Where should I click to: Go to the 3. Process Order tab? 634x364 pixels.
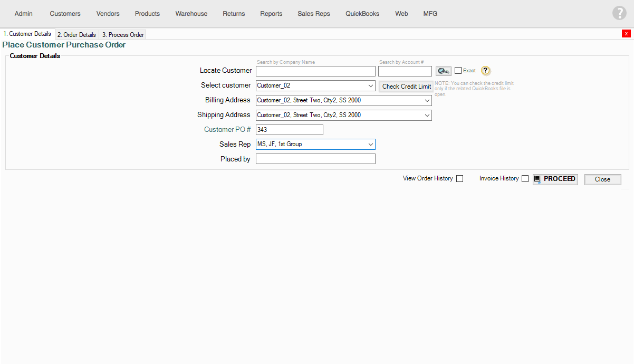click(x=122, y=35)
